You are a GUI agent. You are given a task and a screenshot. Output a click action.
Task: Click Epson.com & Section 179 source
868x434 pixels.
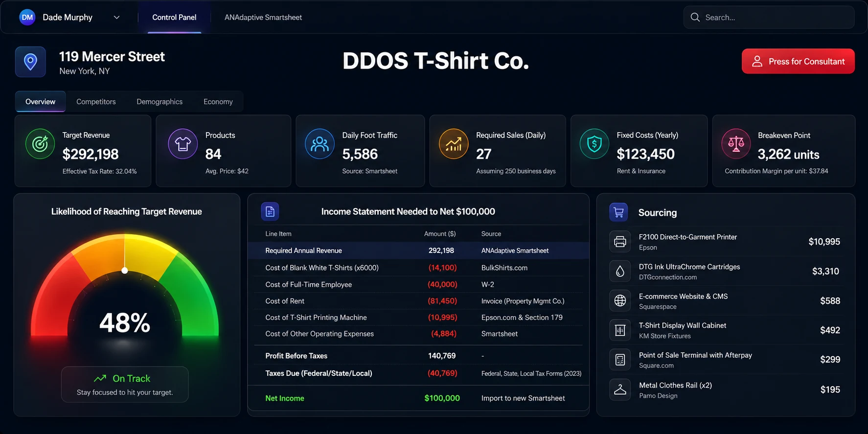click(522, 318)
